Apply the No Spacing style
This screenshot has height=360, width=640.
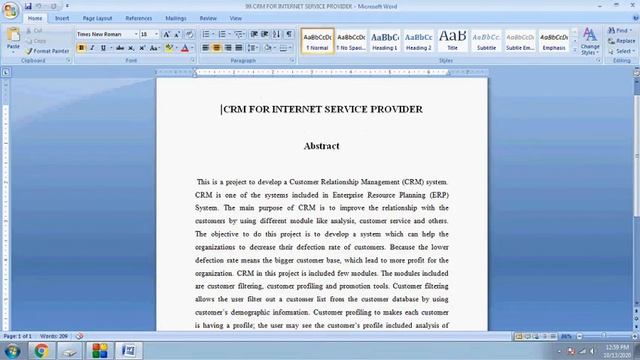coord(351,41)
